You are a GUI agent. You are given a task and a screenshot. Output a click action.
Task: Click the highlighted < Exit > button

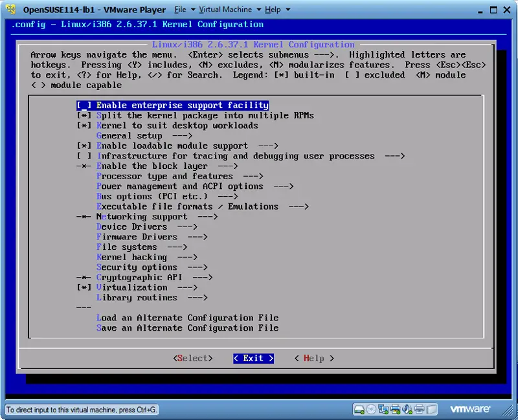[x=253, y=359]
